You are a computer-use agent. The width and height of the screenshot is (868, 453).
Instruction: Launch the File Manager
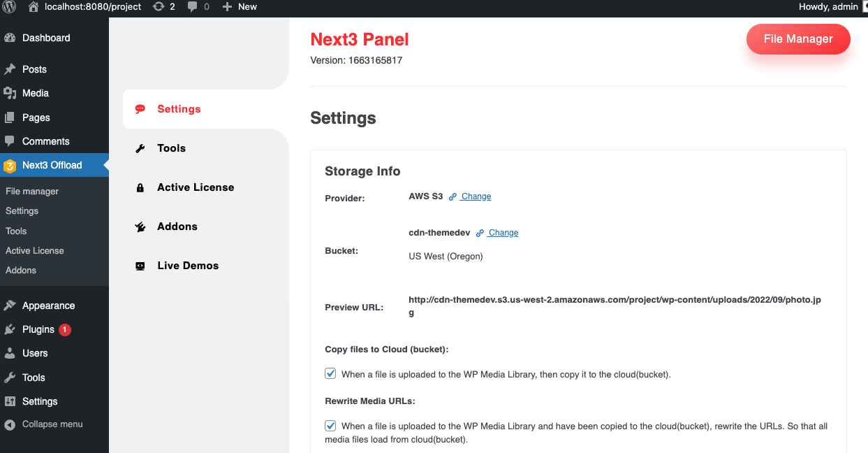(798, 39)
